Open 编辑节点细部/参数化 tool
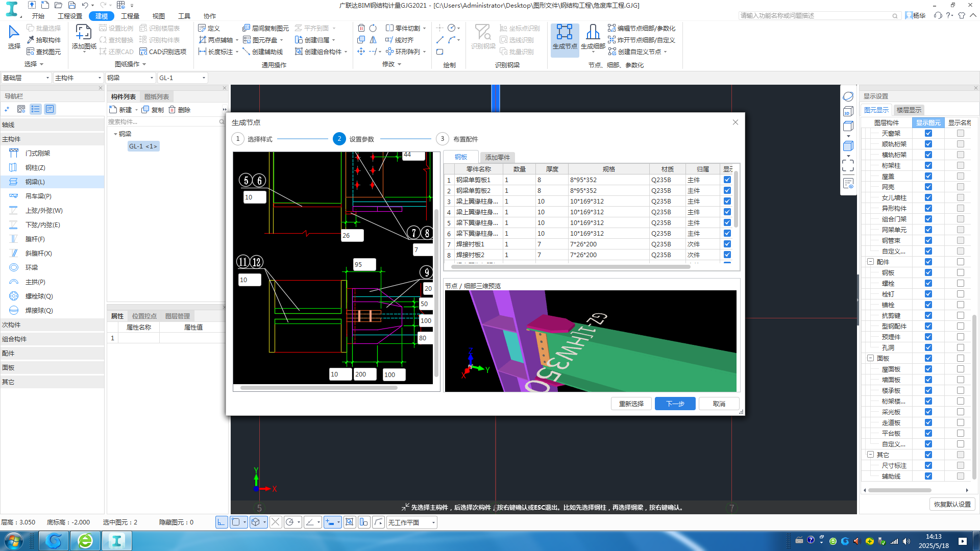The height and width of the screenshot is (551, 980). [642, 28]
